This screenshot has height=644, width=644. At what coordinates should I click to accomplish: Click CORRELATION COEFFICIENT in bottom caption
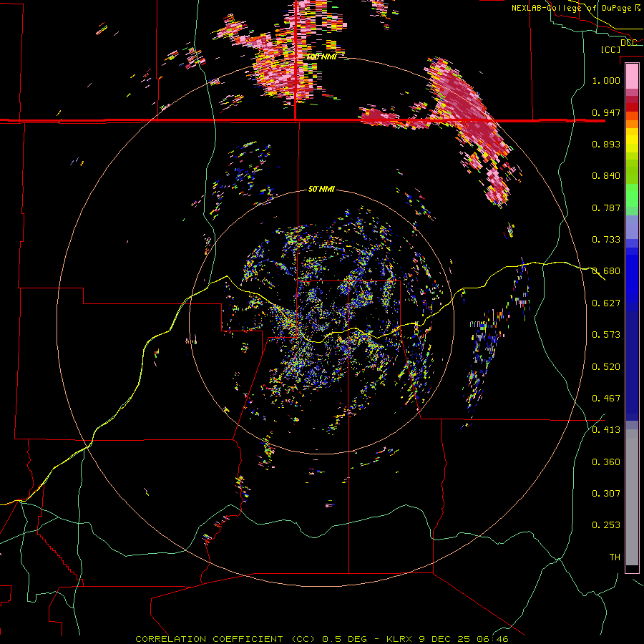click(x=209, y=639)
